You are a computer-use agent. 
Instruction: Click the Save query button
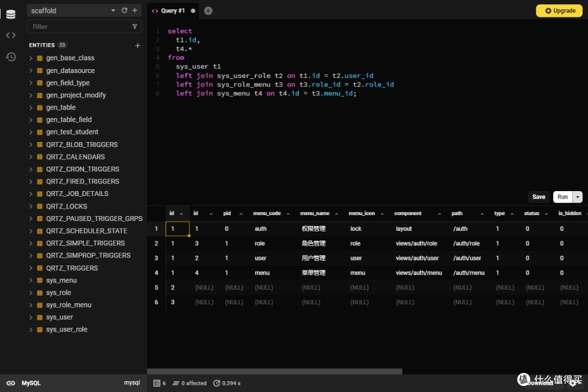[x=538, y=197]
